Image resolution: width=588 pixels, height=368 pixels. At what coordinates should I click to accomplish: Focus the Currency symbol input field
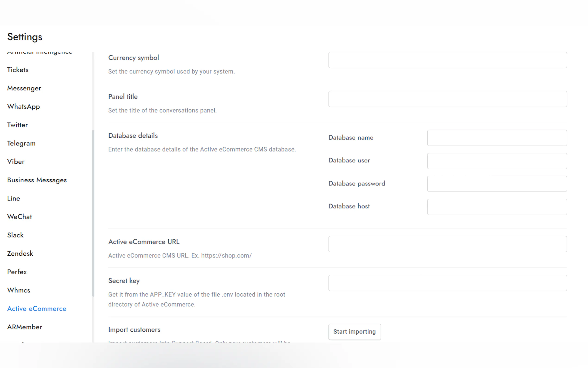coord(447,60)
